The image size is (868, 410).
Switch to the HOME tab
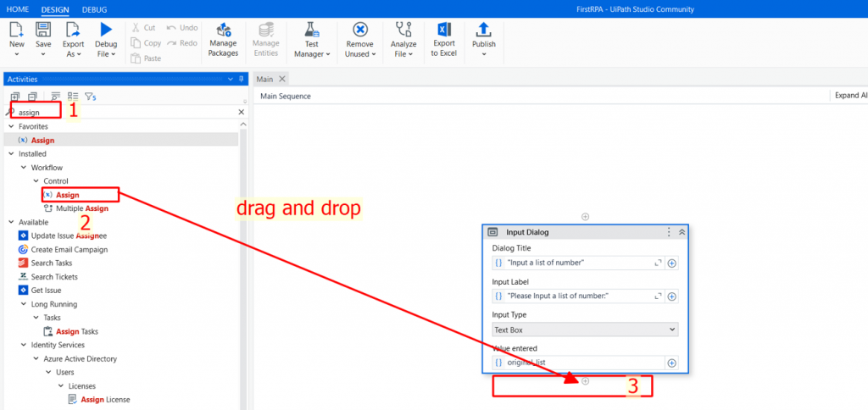(x=17, y=9)
